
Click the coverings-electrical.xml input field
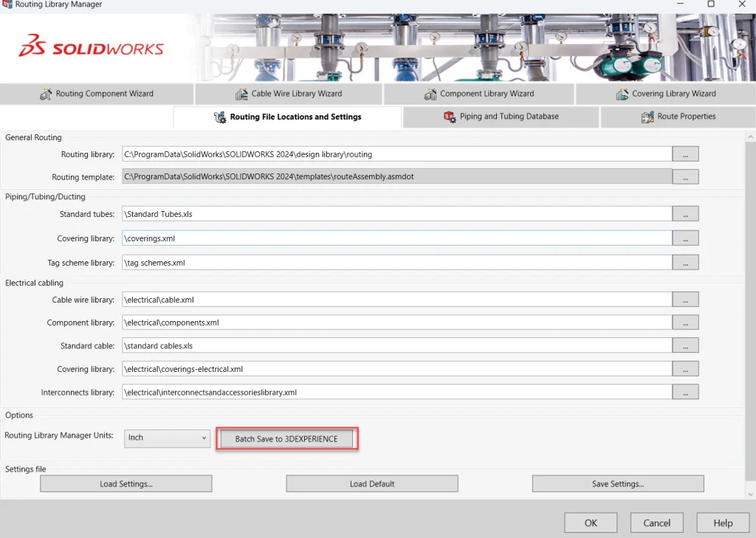396,369
